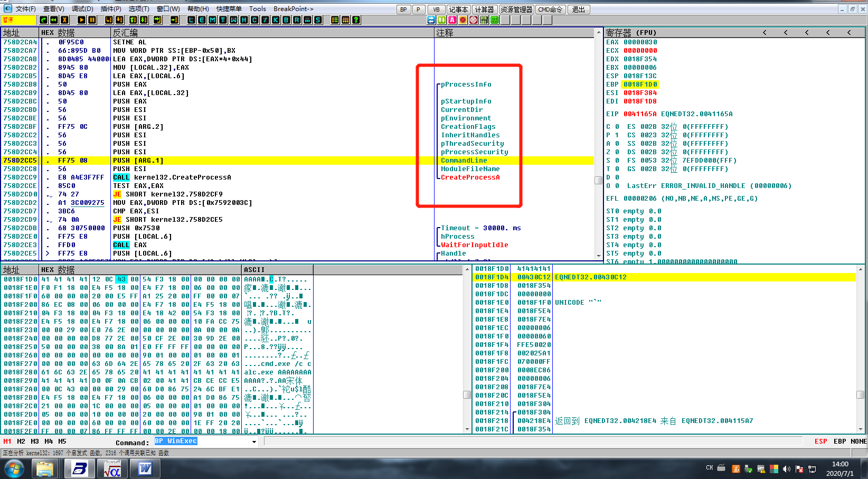Open Windows list with W icon

(x=233, y=20)
